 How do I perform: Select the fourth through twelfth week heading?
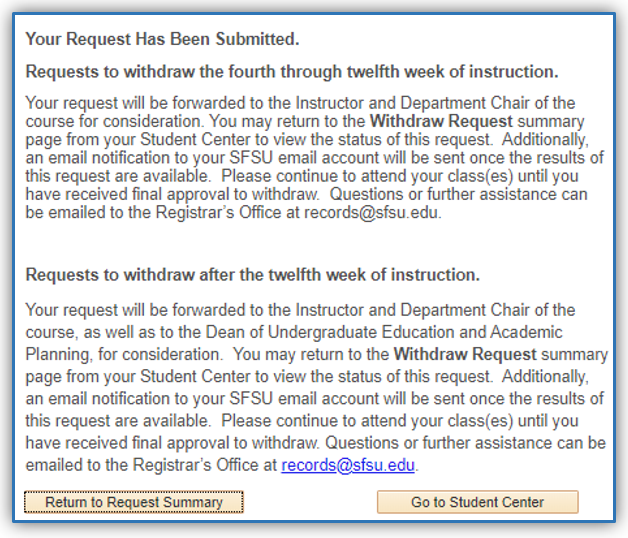pyautogui.click(x=291, y=72)
